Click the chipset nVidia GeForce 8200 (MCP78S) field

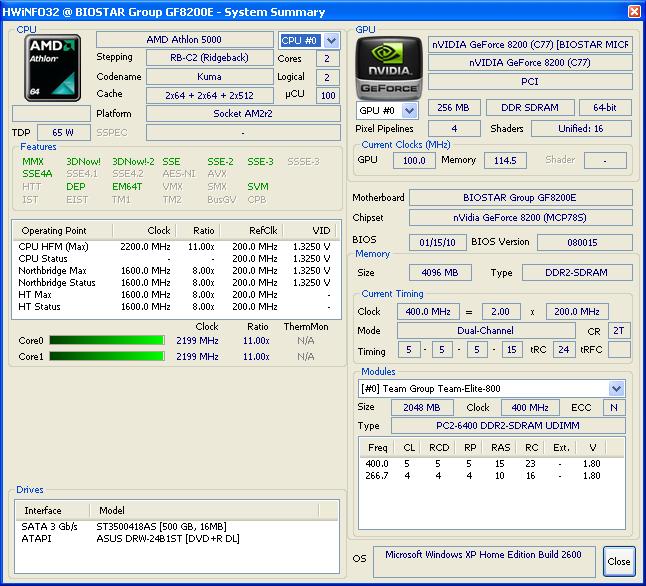point(520,217)
